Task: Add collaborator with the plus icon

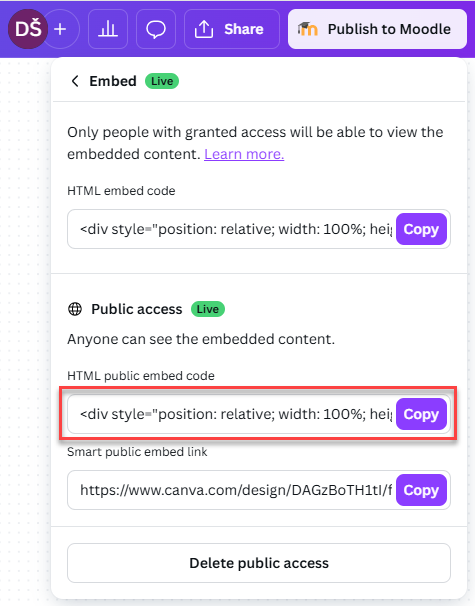Action: (62, 29)
